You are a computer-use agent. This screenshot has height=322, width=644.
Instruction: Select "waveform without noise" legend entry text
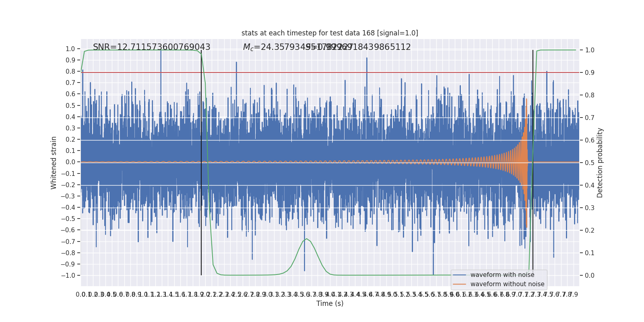tap(507, 284)
